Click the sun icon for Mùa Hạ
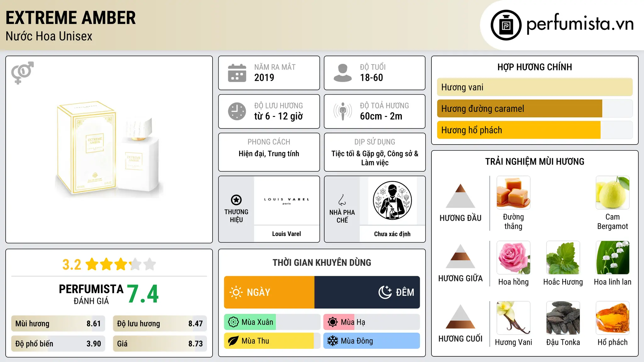The width and height of the screenshot is (644, 362). point(333,322)
